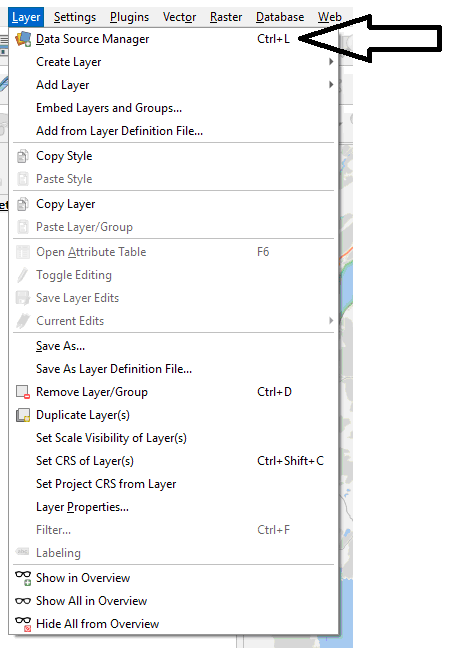Open the Raster menu
The height and width of the screenshot is (648, 452).
226,17
